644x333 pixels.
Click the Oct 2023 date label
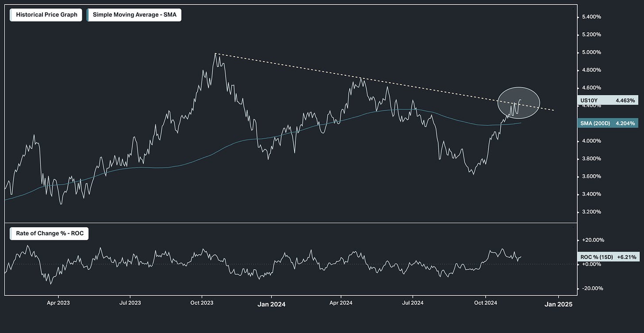click(x=202, y=303)
